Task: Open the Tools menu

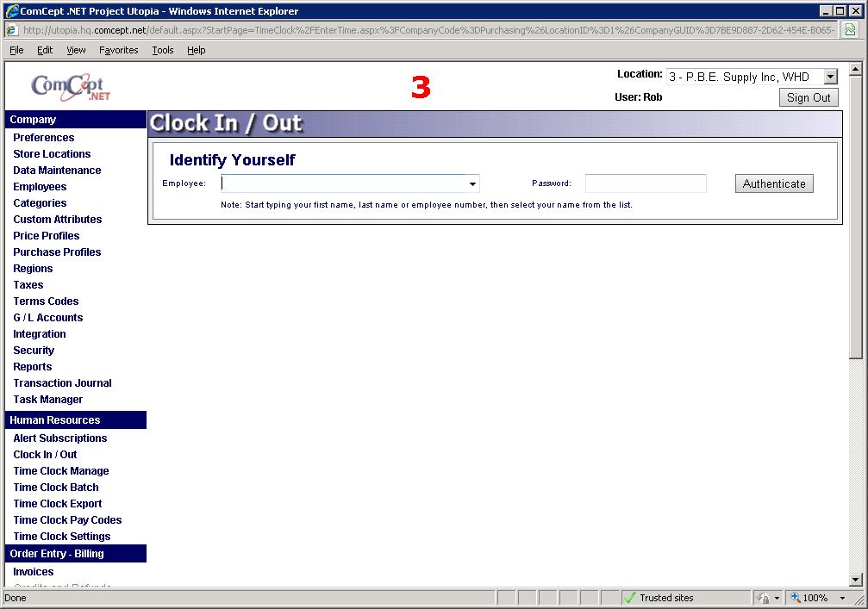Action: click(x=163, y=50)
